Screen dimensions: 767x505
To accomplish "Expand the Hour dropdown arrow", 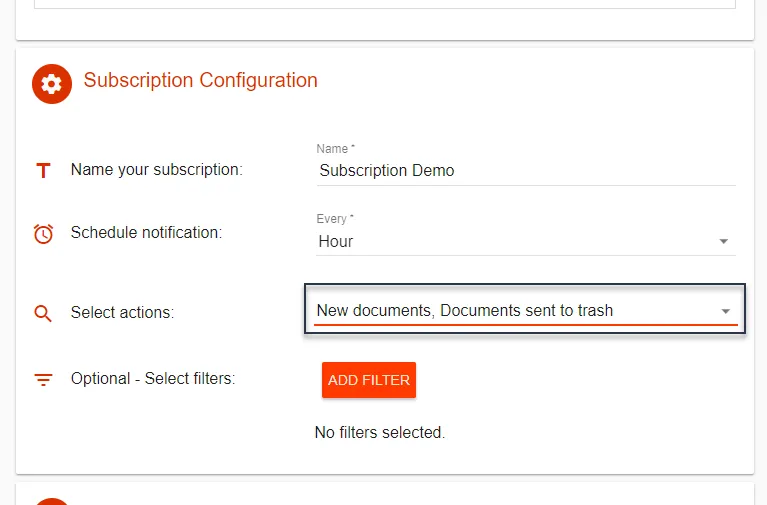I will click(723, 241).
